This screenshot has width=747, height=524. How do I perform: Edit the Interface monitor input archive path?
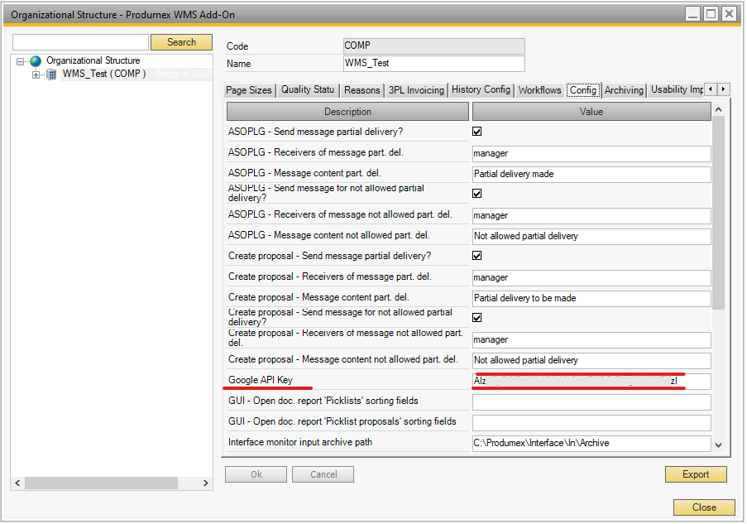[591, 443]
